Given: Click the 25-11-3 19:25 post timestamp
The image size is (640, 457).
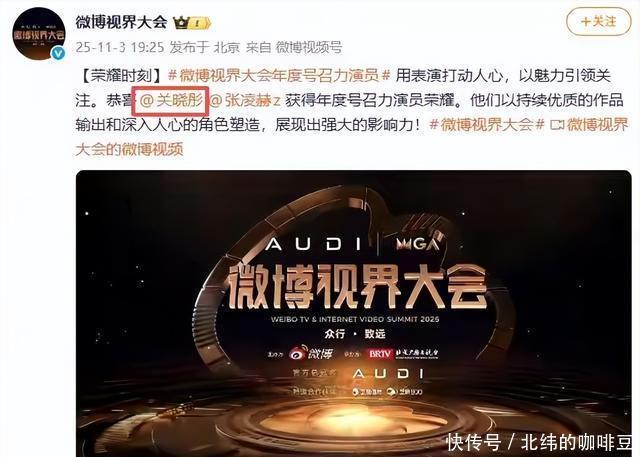Looking at the screenshot, I should click(x=120, y=47).
